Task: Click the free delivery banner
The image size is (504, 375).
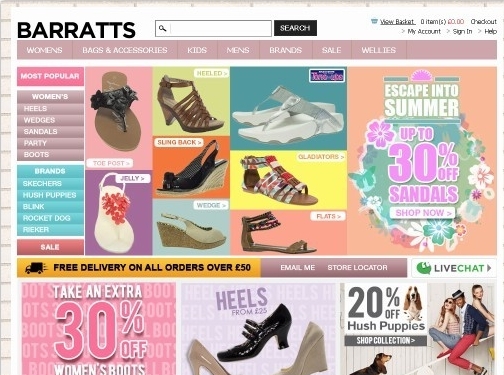Action: click(x=139, y=268)
